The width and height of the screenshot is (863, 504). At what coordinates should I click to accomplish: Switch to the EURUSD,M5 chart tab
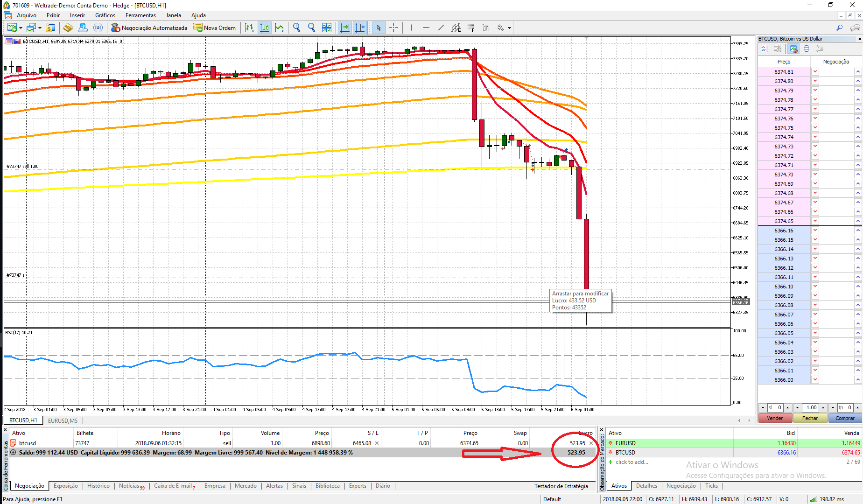point(63,421)
